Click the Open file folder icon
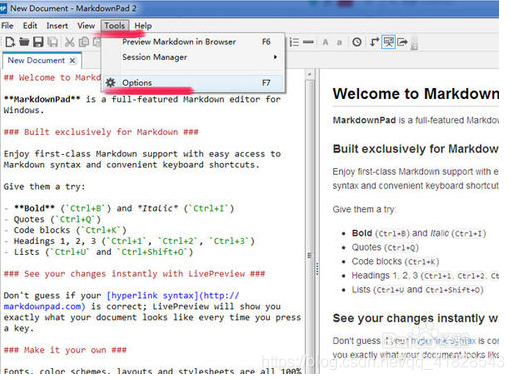The height and width of the screenshot is (380, 514). click(x=24, y=42)
